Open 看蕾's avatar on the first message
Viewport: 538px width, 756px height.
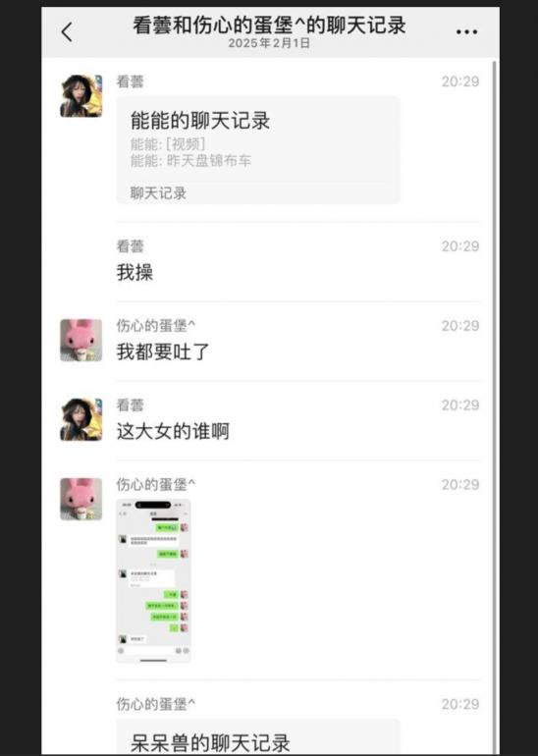(x=81, y=95)
